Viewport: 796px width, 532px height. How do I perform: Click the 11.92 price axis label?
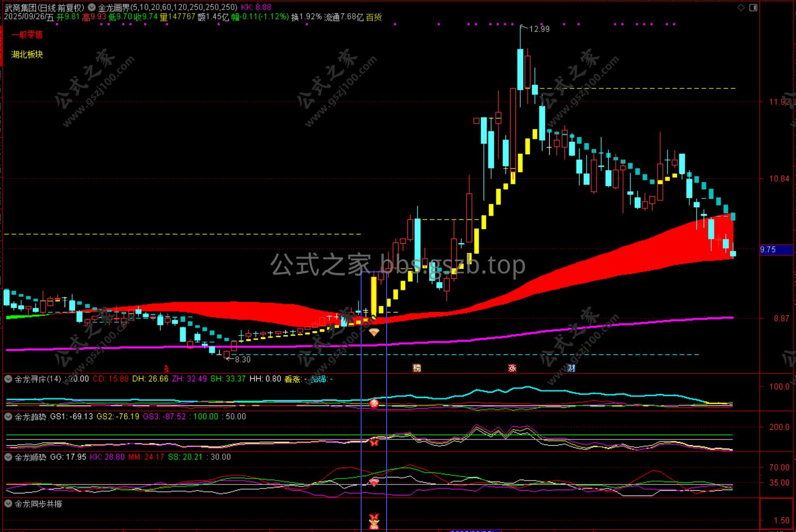tap(780, 102)
